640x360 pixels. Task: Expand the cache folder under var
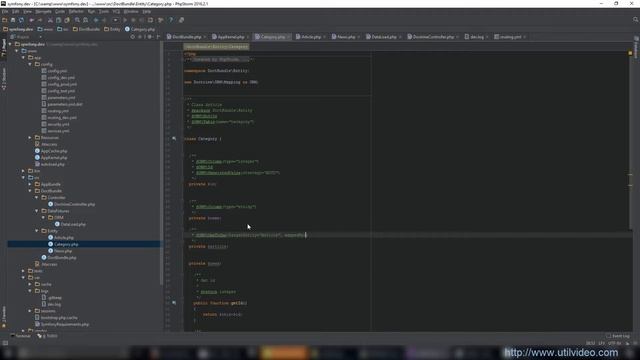tap(30, 284)
